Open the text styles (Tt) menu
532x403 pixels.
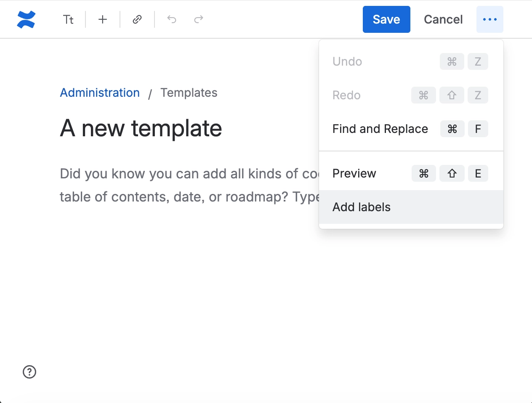coord(68,19)
